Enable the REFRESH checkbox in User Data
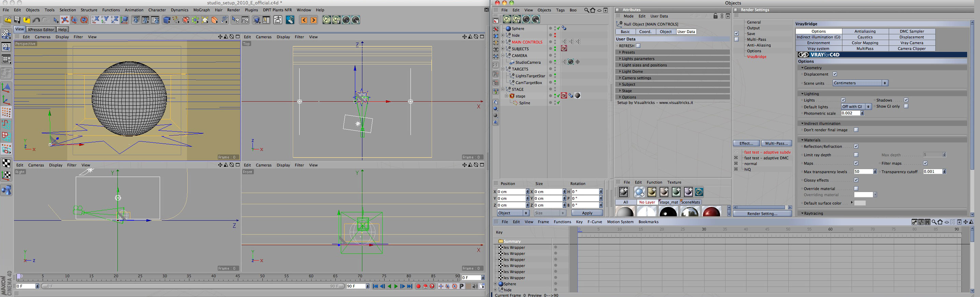The image size is (980, 297). tap(638, 46)
